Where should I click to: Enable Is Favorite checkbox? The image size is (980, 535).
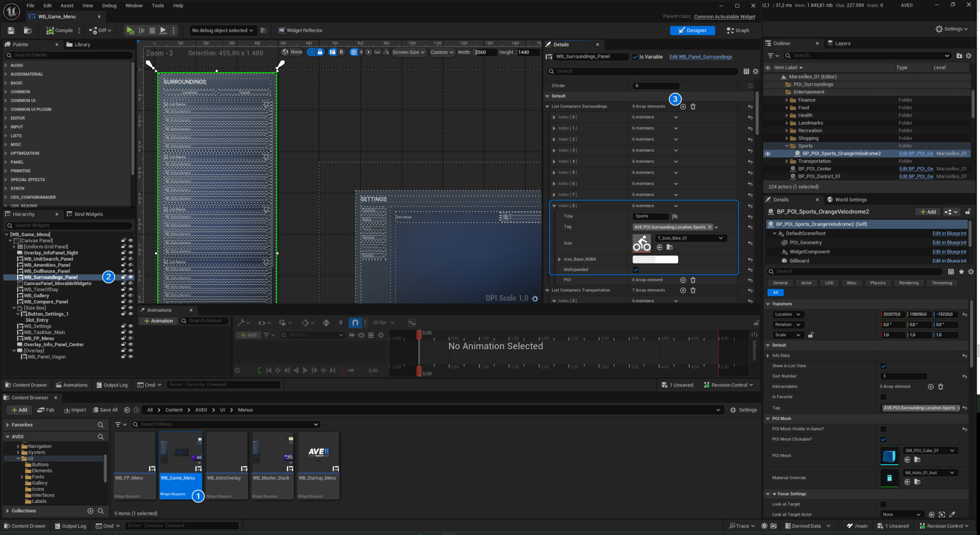[x=883, y=397]
